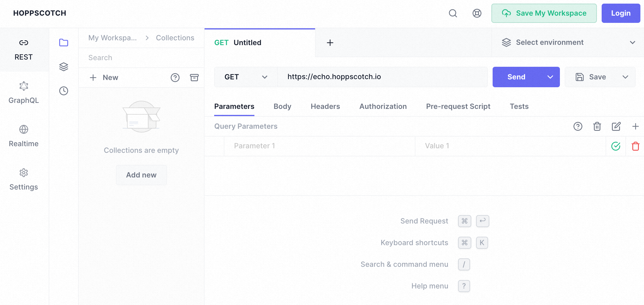Clear all query parameters trash icon

(597, 126)
